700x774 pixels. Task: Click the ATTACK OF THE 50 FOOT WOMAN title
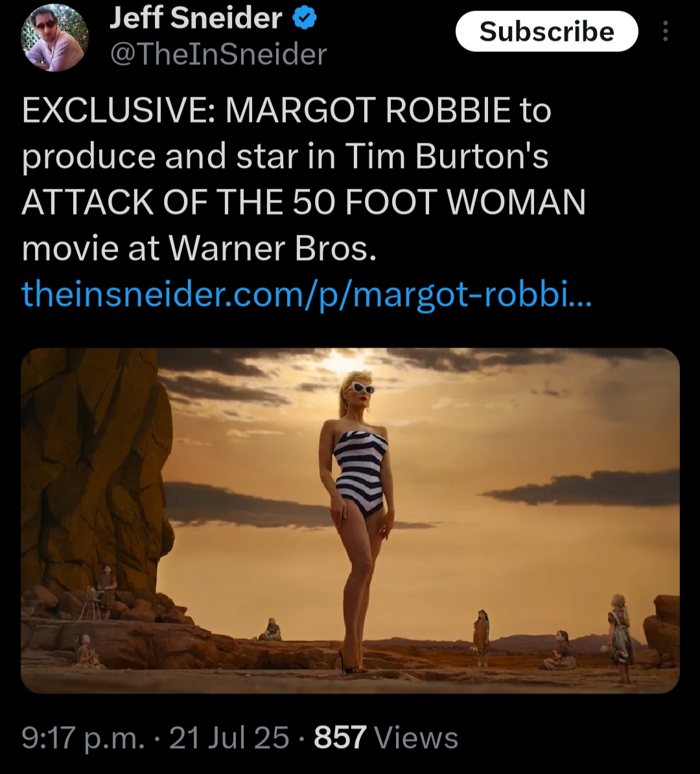point(303,202)
